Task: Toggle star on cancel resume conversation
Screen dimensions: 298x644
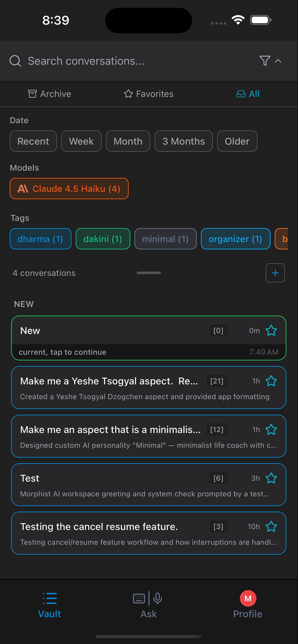Action: (x=271, y=527)
